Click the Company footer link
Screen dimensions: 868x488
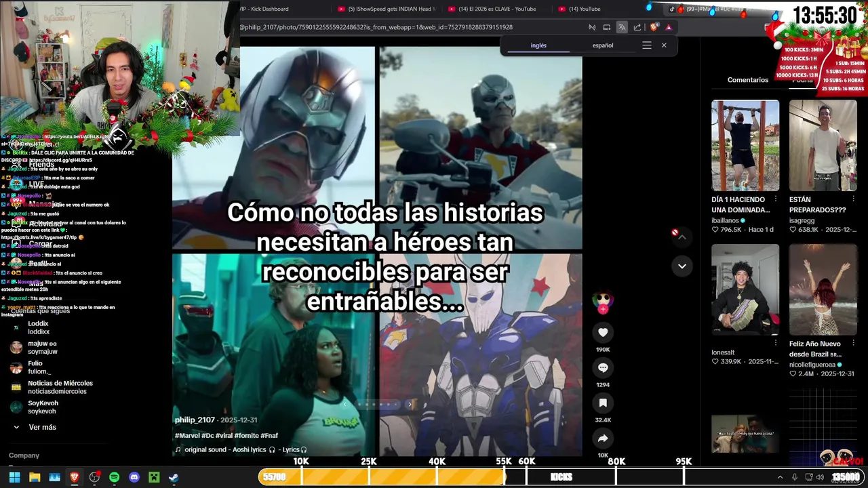coord(24,455)
